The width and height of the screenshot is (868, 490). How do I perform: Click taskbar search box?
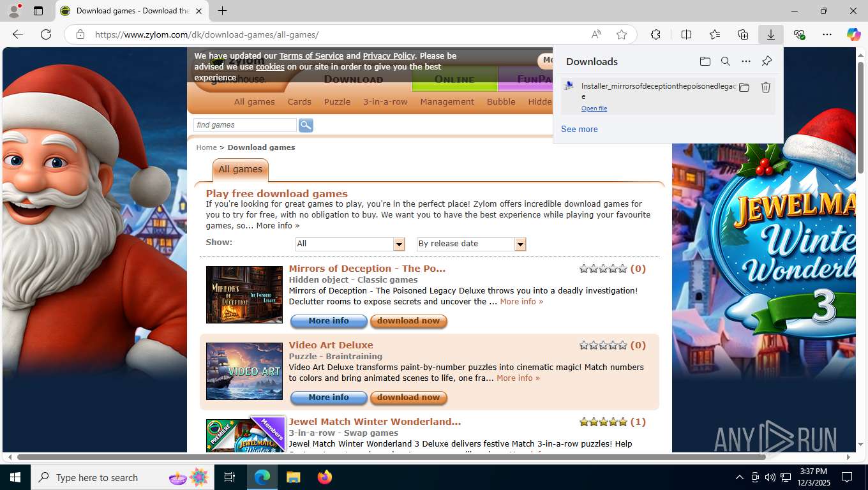point(123,477)
